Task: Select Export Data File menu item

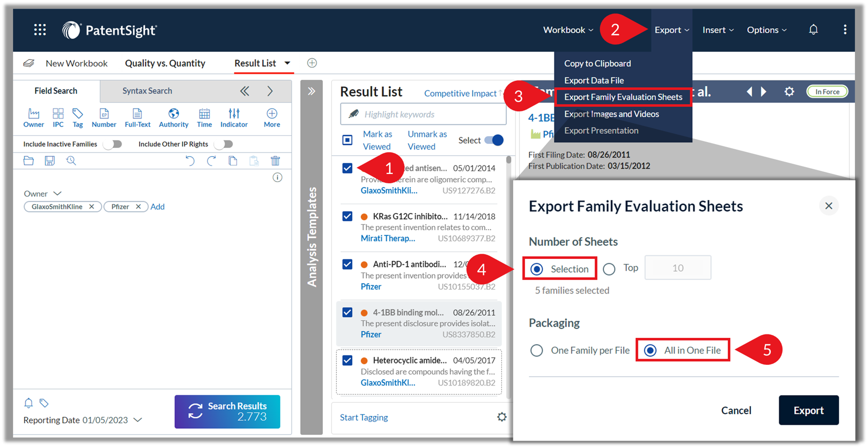Action: pos(594,80)
